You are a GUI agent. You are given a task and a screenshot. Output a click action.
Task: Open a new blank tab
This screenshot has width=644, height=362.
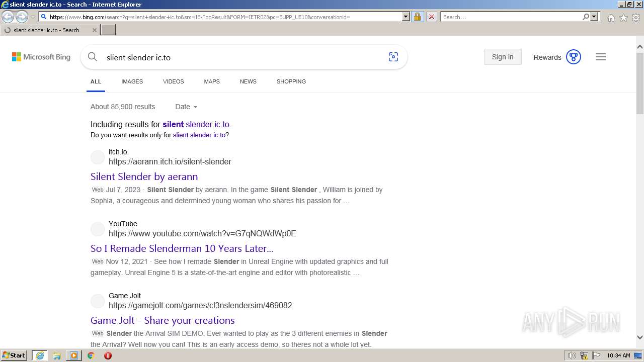(x=108, y=30)
